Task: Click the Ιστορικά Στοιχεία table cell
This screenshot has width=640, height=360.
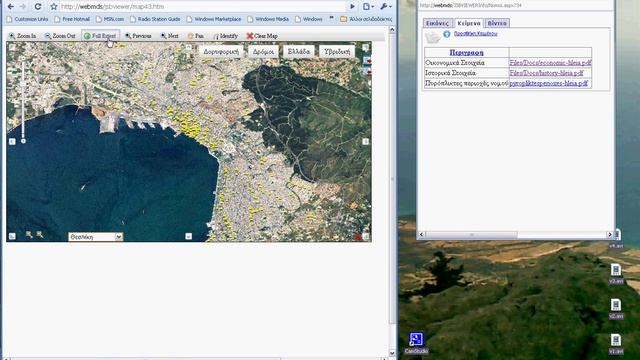Action: pos(467,73)
